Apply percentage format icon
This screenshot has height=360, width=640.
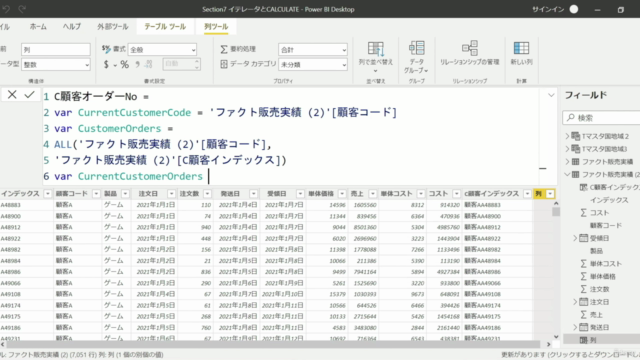coord(124,64)
